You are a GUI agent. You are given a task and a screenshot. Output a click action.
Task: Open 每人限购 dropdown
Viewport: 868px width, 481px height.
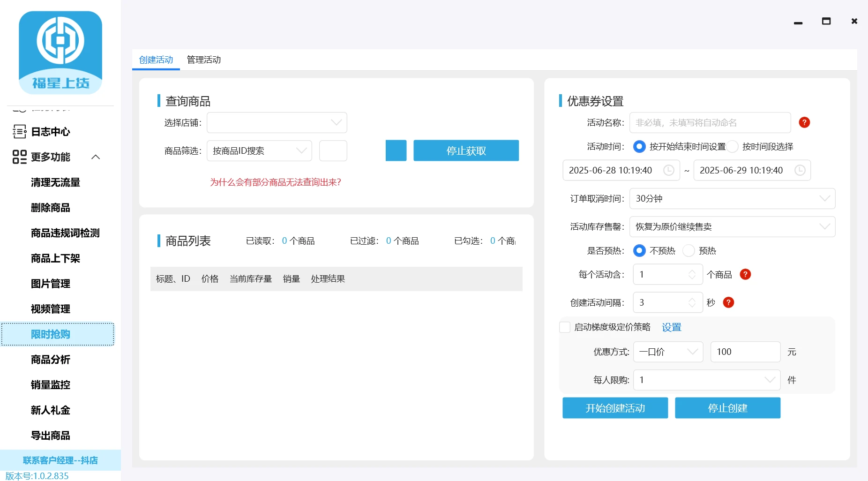point(707,380)
